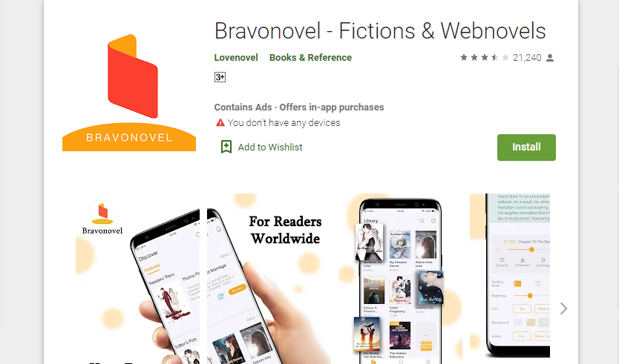This screenshot has height=364, width=619.
Task: Open the Lovenovel developer page
Action: click(236, 58)
